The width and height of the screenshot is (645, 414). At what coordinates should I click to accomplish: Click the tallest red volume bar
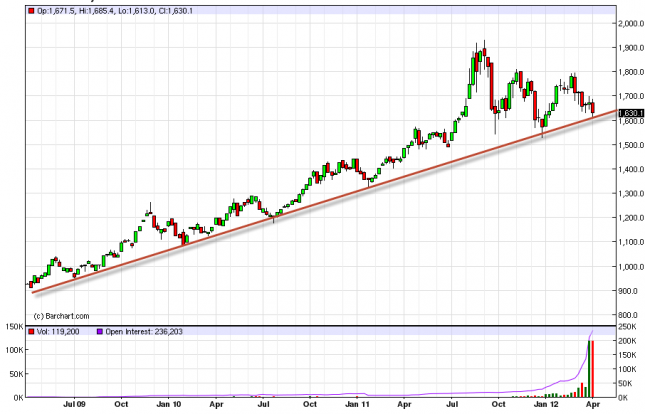[x=593, y=369]
